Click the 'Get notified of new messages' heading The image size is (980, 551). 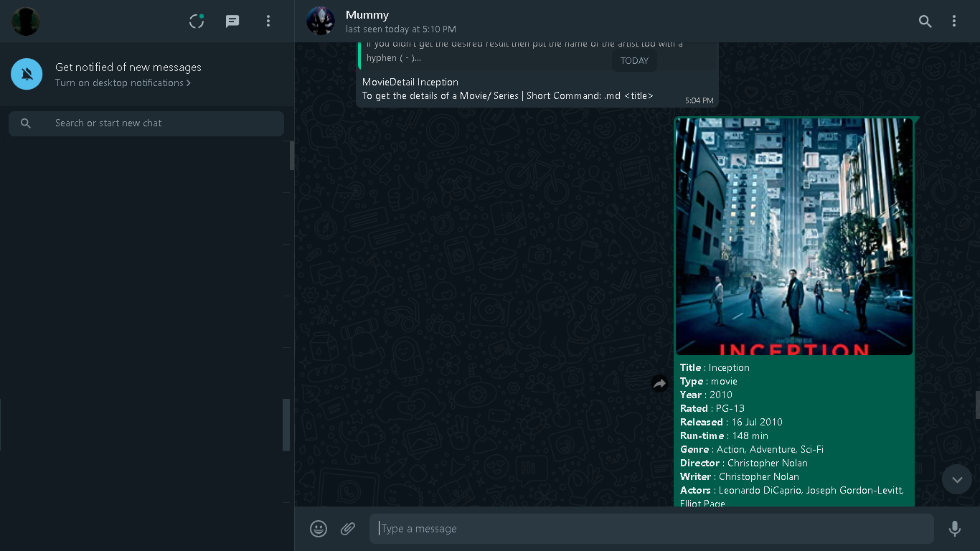pos(128,67)
